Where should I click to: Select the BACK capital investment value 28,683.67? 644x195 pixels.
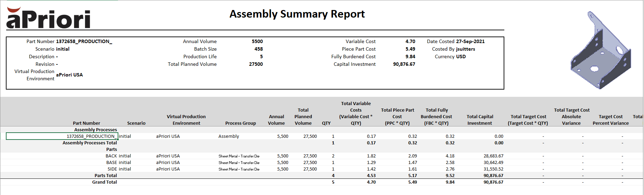(493, 156)
